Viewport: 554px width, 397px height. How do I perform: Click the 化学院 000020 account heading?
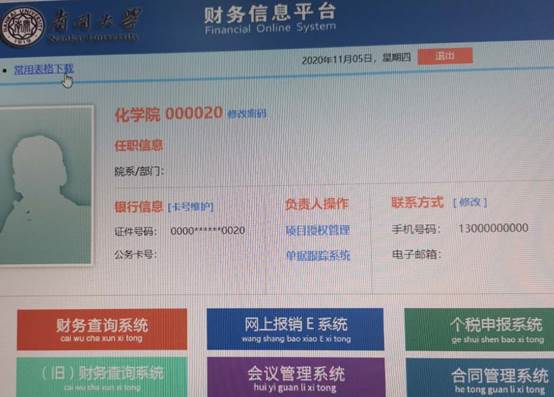click(169, 114)
